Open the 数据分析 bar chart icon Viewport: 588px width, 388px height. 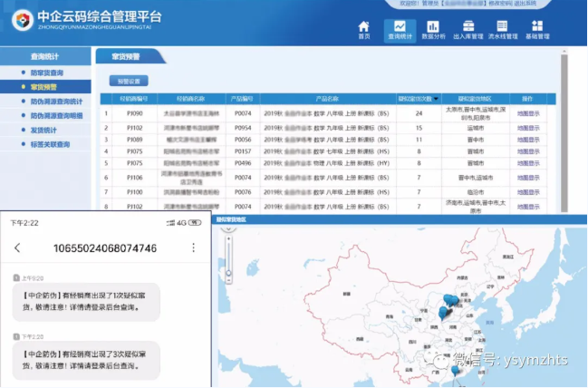tap(433, 30)
